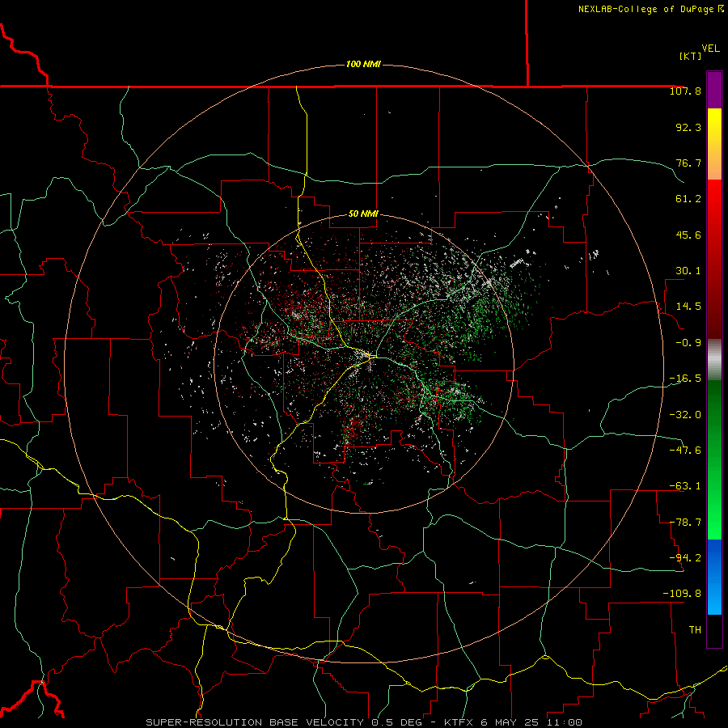Click the 76.7 legend value
Screen dimensions: 728x728
pos(688,163)
